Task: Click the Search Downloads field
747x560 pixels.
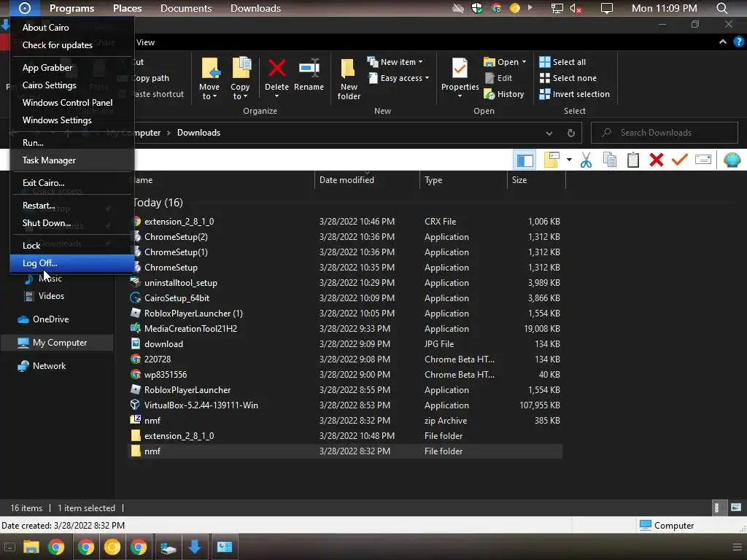Action: [x=664, y=133]
